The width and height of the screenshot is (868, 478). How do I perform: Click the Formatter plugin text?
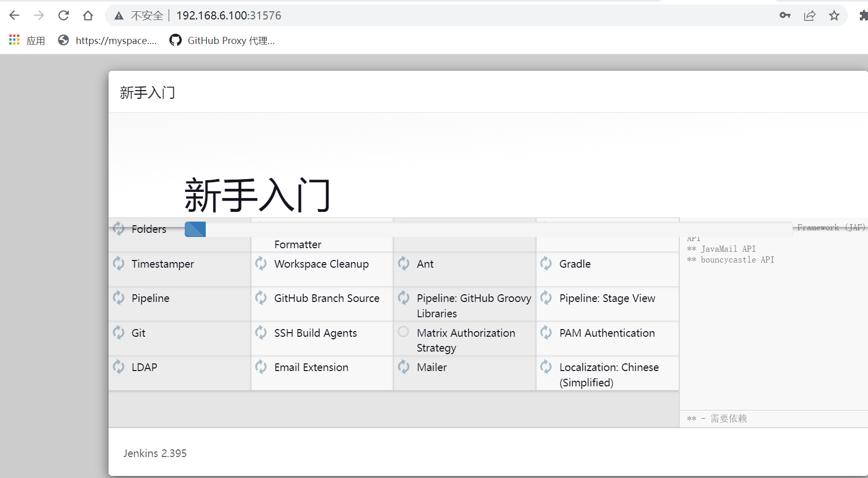[x=298, y=245]
